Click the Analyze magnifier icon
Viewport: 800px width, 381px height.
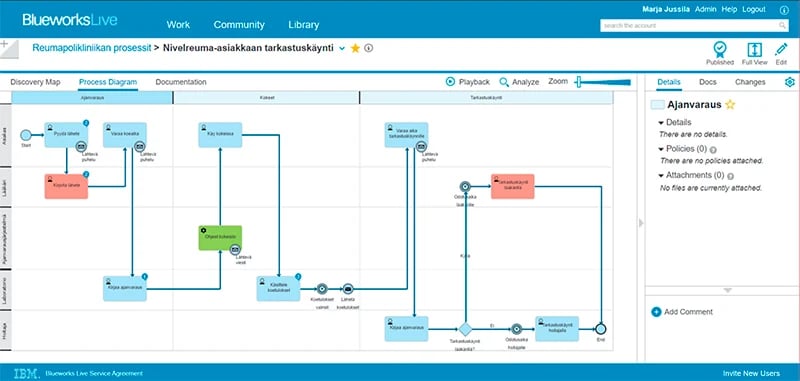(504, 82)
